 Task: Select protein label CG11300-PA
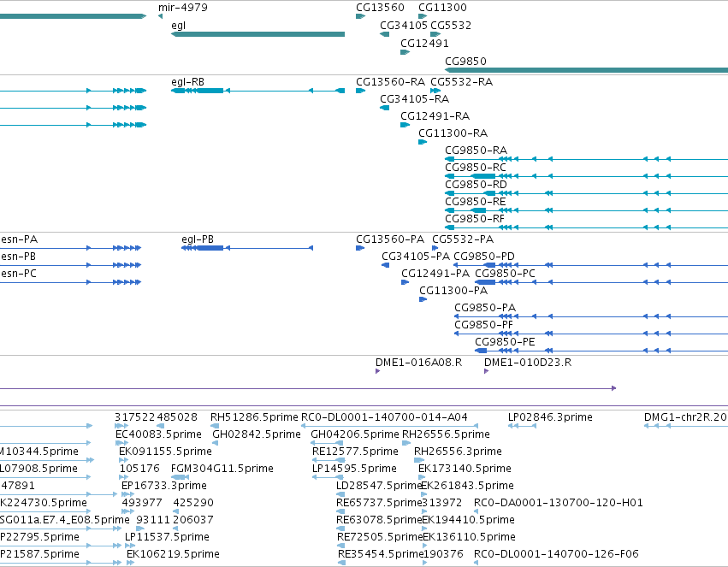(x=453, y=291)
